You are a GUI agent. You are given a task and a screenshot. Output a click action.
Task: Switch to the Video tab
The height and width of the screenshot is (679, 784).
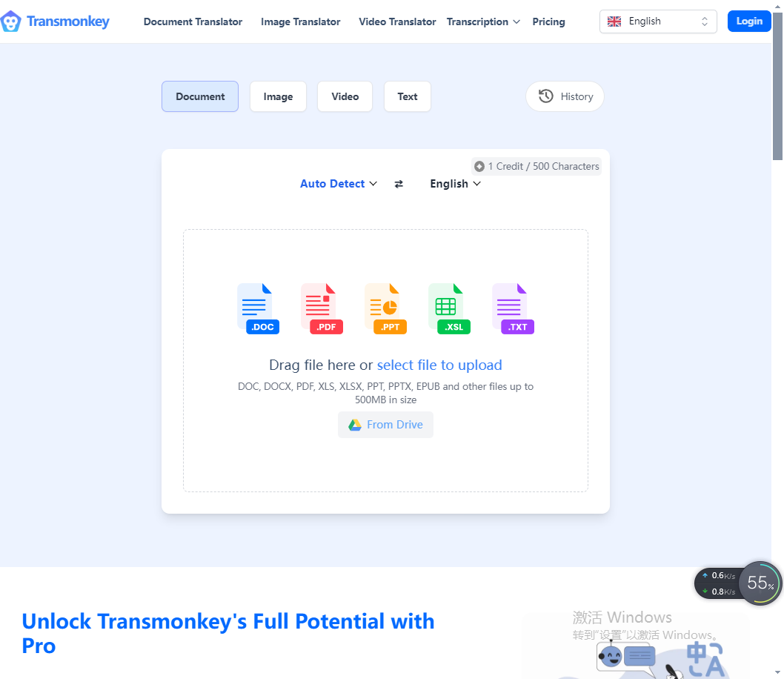pyautogui.click(x=345, y=96)
